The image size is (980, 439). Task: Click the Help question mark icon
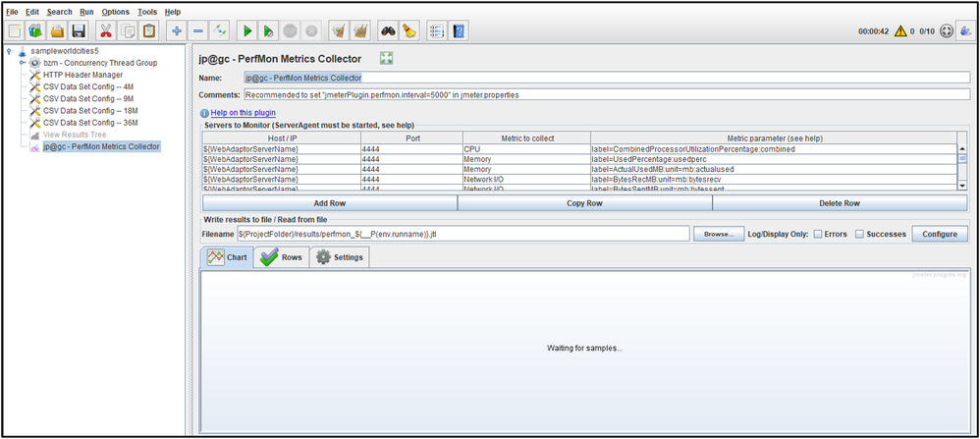click(459, 30)
